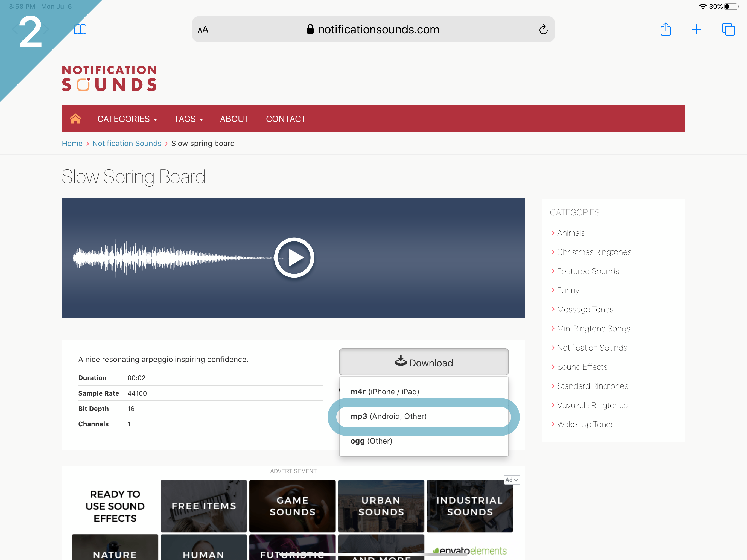Tap the Safari bookmarks book icon
This screenshot has width=747, height=560.
point(80,29)
